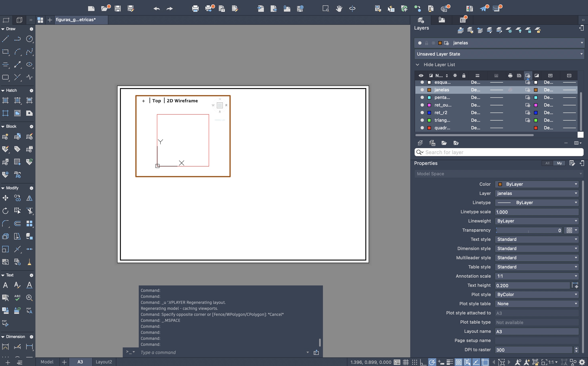Click the ret_r2 layer blue color swatch
The image size is (588, 366).
[429, 113]
